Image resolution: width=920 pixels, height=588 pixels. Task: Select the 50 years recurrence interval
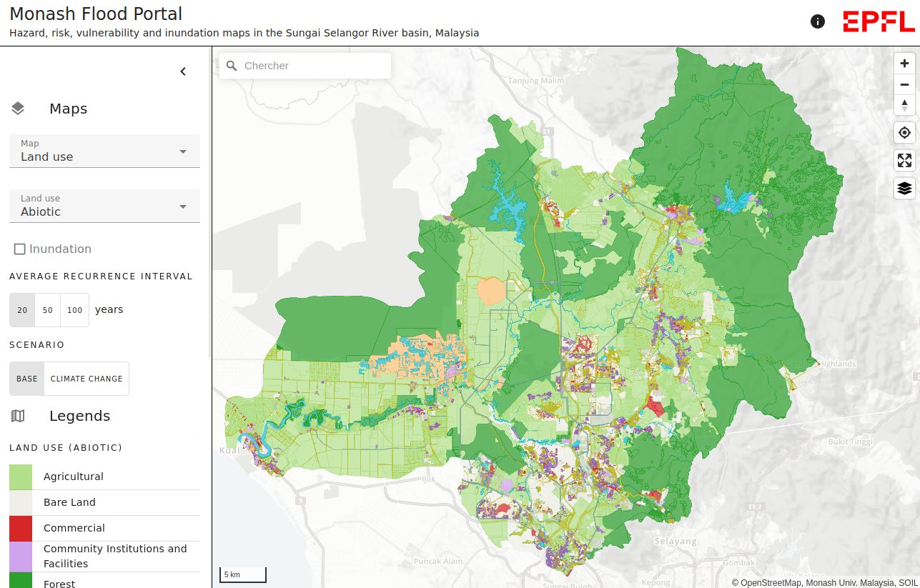coord(48,310)
